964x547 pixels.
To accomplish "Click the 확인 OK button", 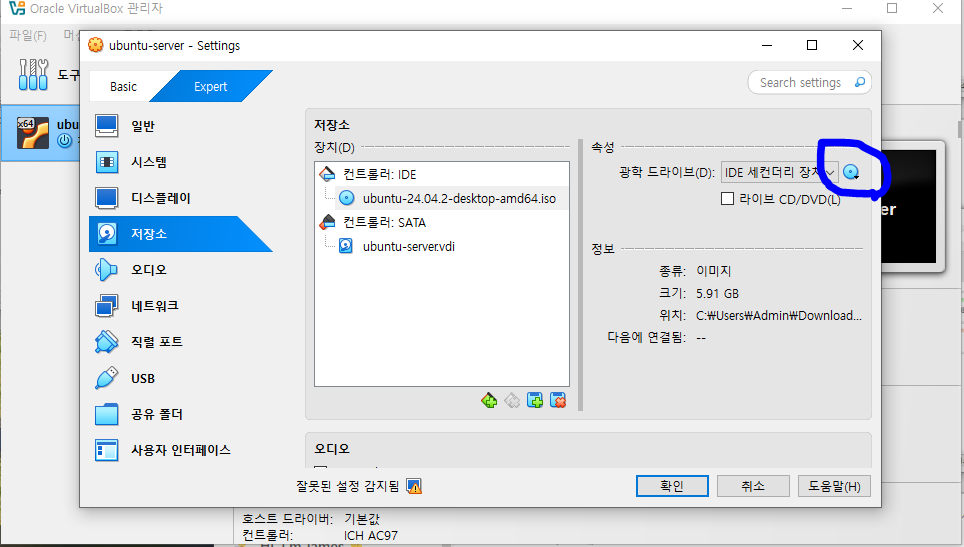I will 672,486.
